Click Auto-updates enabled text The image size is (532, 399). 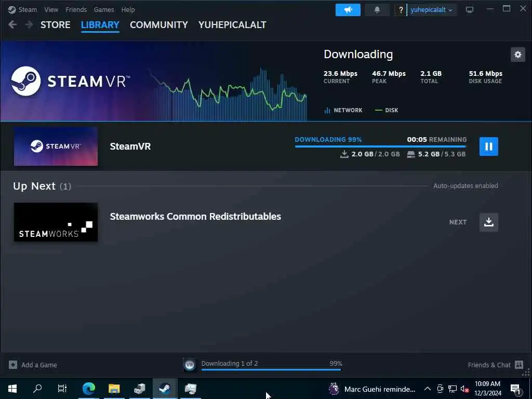point(465,186)
